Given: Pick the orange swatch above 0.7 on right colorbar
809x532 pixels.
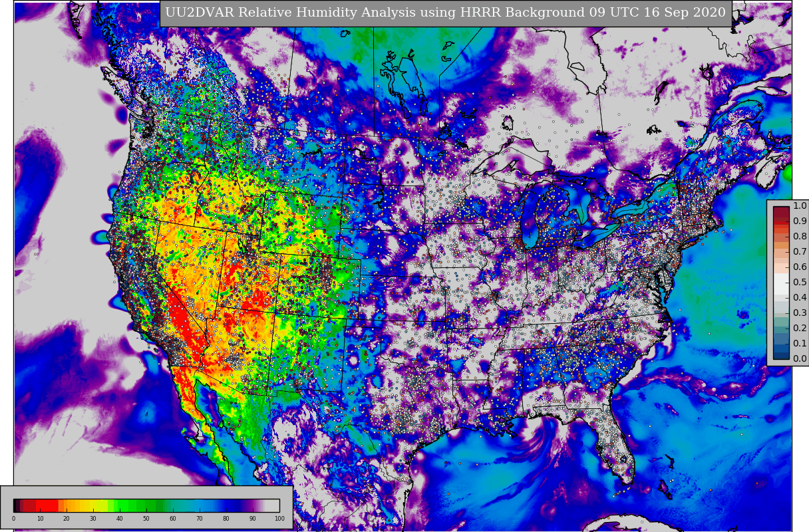Looking at the screenshot, I should (x=781, y=245).
